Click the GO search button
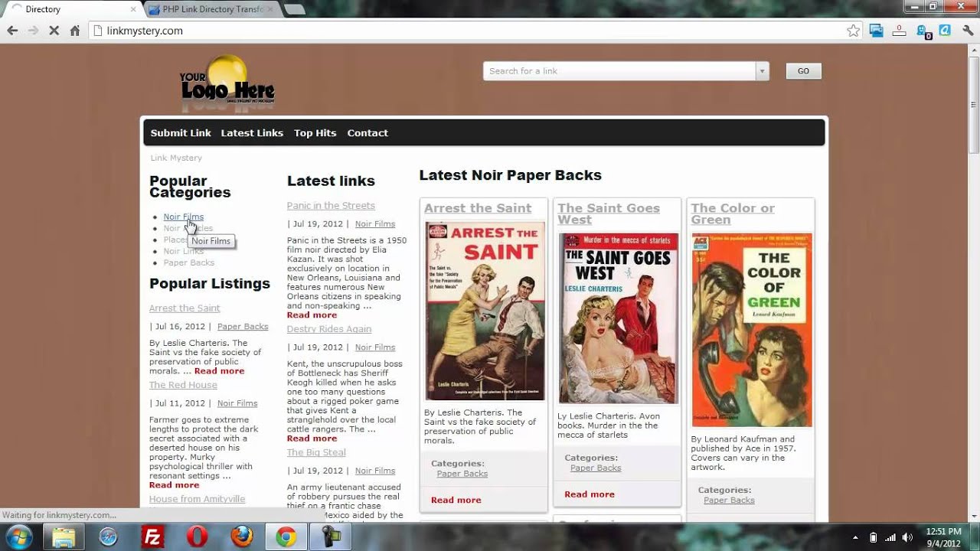This screenshot has height=551, width=980. coord(803,71)
